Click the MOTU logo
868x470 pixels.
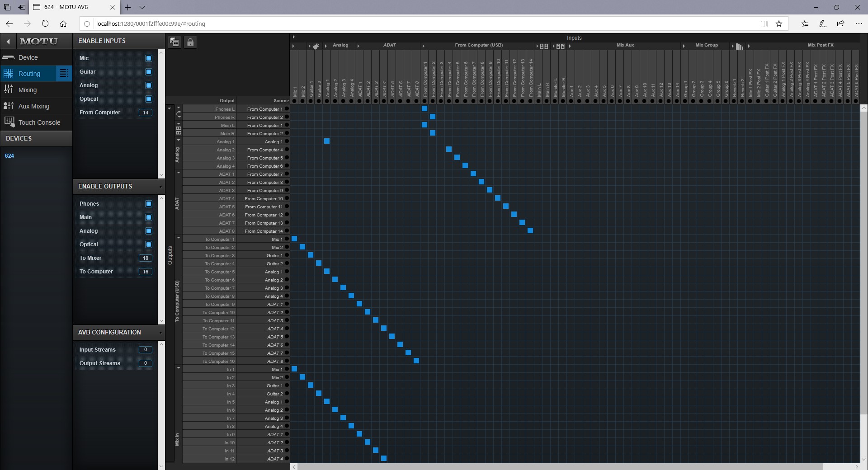pyautogui.click(x=39, y=41)
